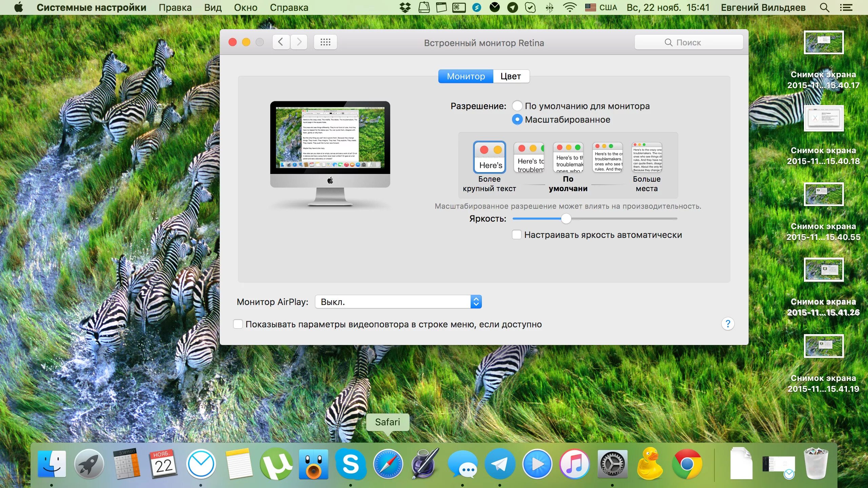Open Launchpad rocket icon in Dock
This screenshot has height=488, width=868.
pyautogui.click(x=89, y=464)
